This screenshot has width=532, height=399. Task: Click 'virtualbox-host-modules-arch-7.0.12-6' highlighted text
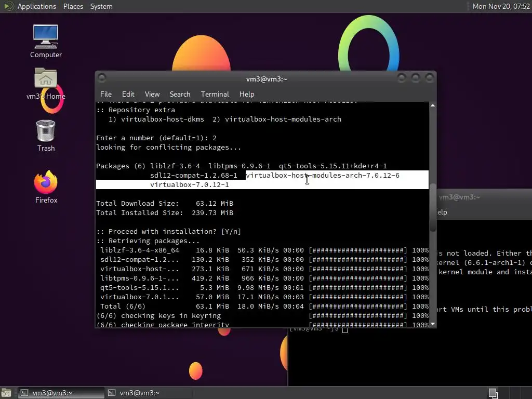tap(322, 176)
